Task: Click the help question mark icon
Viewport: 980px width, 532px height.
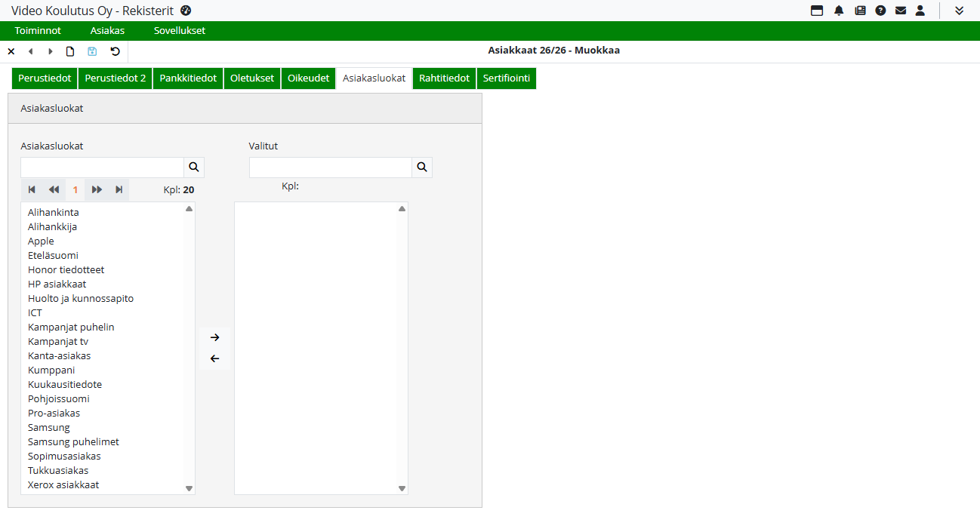Action: click(880, 11)
